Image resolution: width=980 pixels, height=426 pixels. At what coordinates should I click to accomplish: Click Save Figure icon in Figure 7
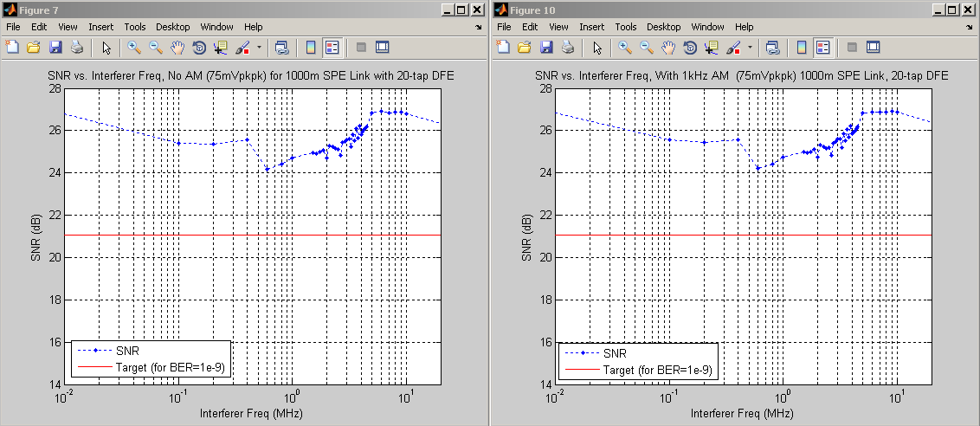pyautogui.click(x=55, y=47)
